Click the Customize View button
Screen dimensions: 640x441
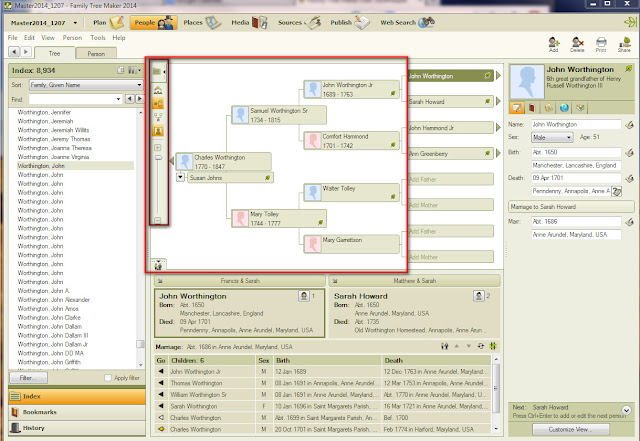pos(571,429)
